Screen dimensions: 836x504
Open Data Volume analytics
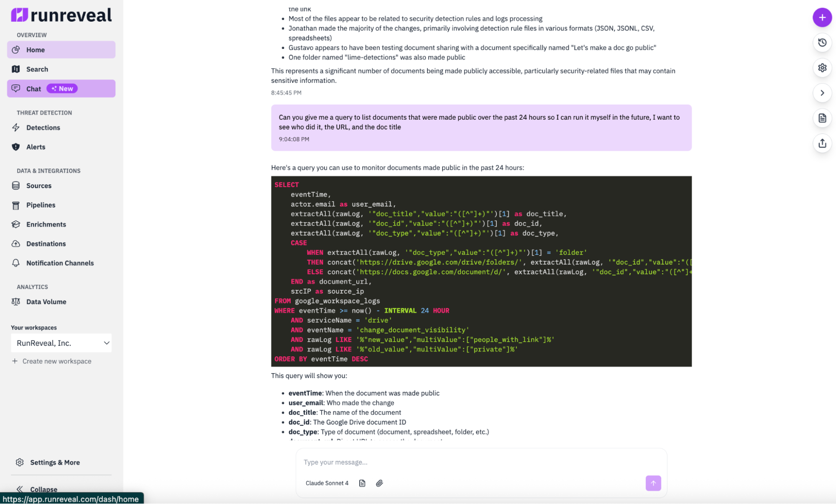[61, 302]
